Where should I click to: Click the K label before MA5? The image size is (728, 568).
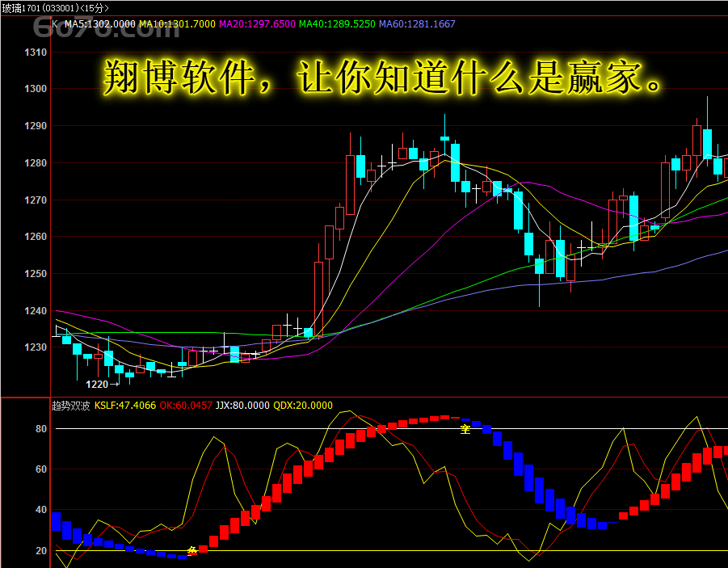click(x=55, y=24)
